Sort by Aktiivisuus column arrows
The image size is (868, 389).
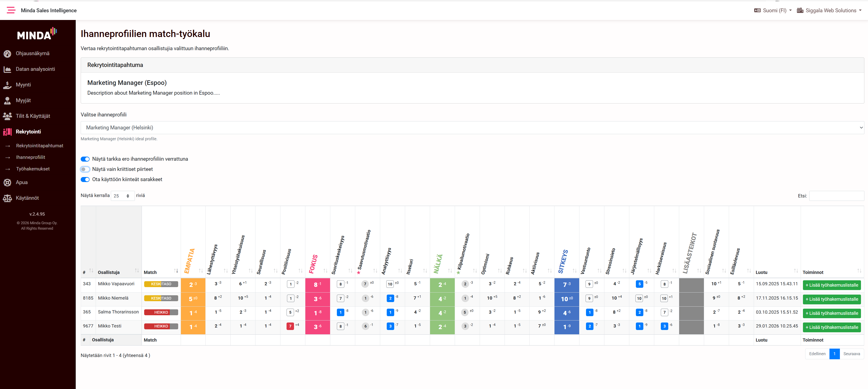(550, 271)
